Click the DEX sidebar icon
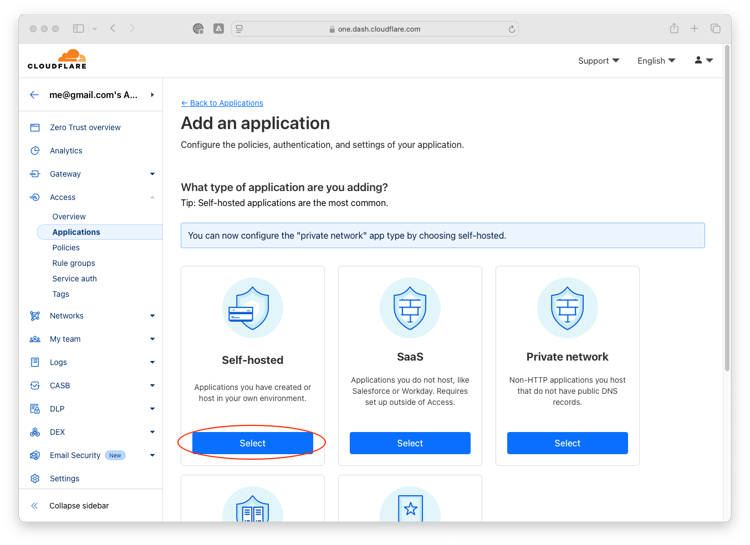Image resolution: width=750 pixels, height=545 pixels. [x=35, y=432]
